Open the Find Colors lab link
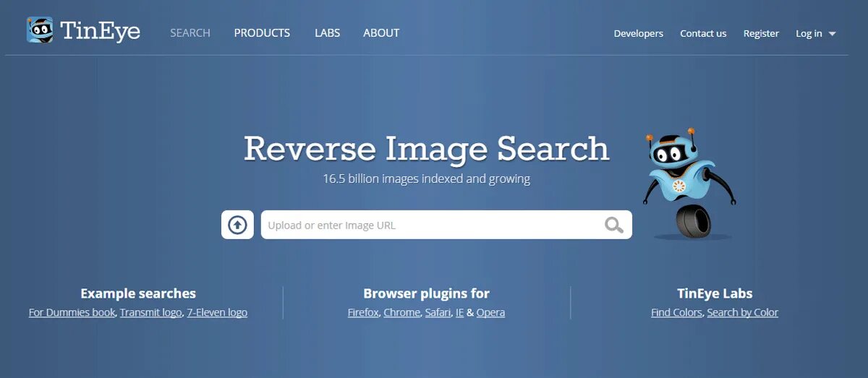868x378 pixels. (x=676, y=312)
